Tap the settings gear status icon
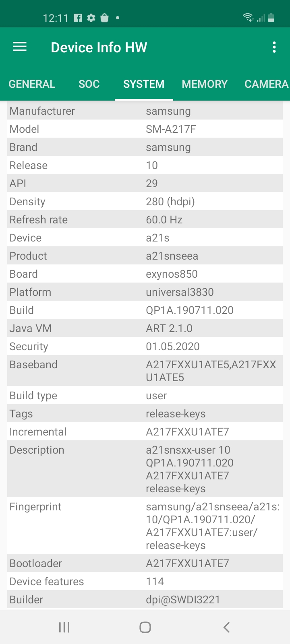 91,18
